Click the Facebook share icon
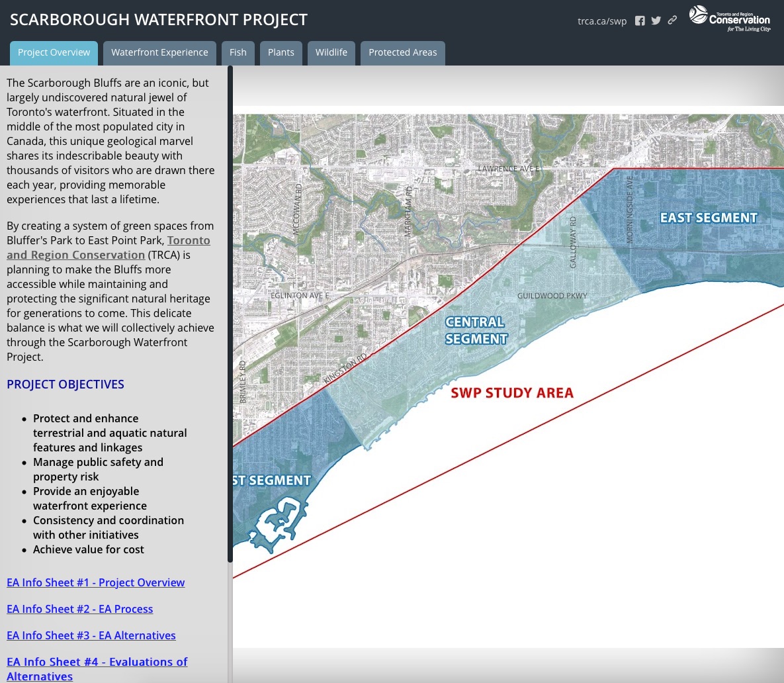The width and height of the screenshot is (784, 683). click(640, 21)
